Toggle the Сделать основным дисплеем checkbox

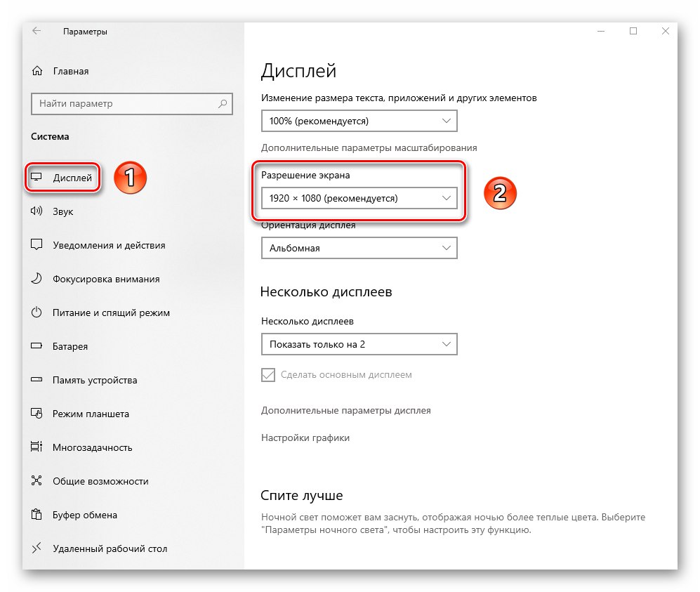click(268, 375)
